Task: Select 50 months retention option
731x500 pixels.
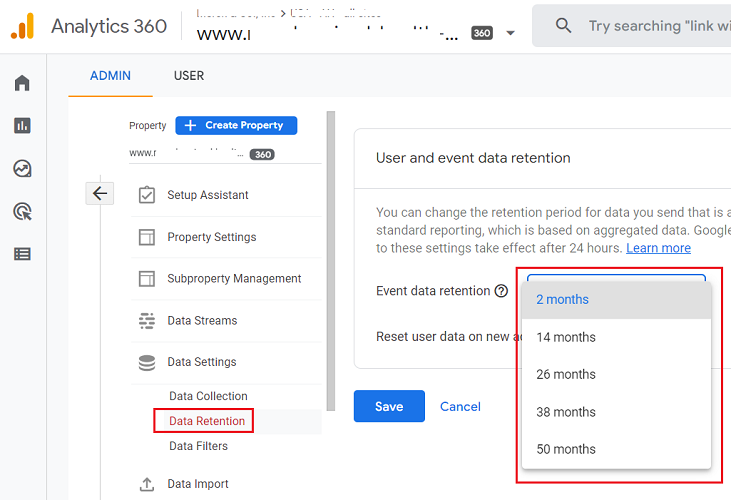Action: [616, 449]
